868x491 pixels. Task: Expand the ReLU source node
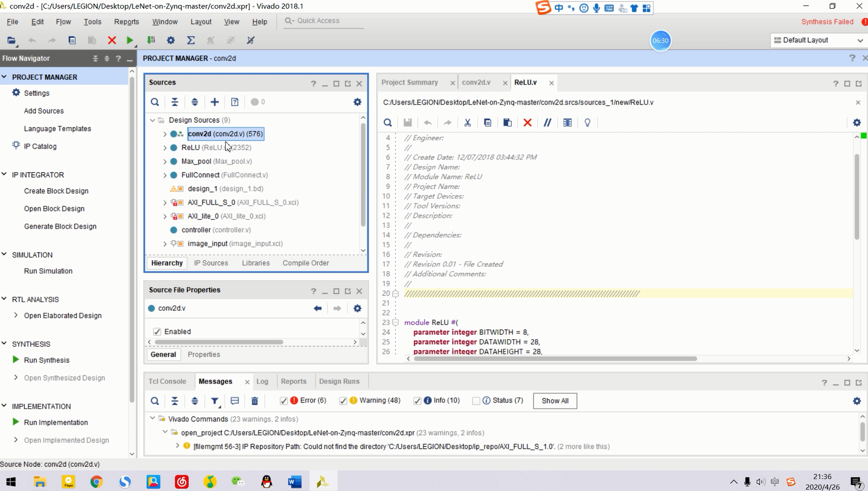165,148
